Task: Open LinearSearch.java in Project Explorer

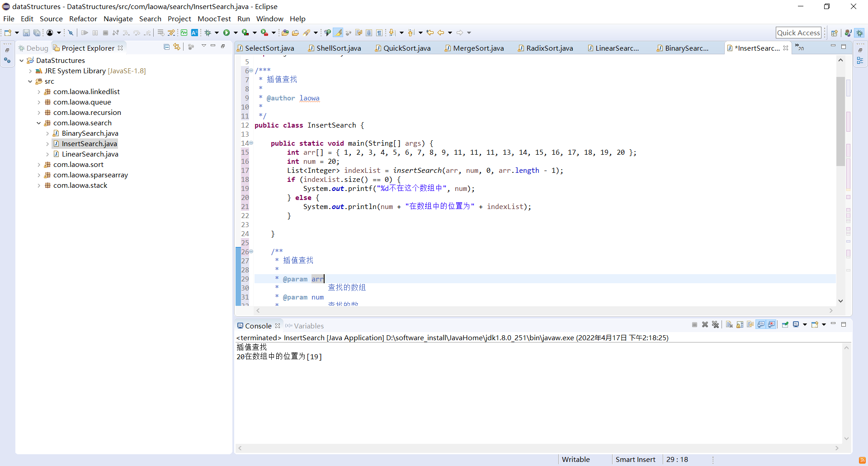Action: pyautogui.click(x=90, y=154)
